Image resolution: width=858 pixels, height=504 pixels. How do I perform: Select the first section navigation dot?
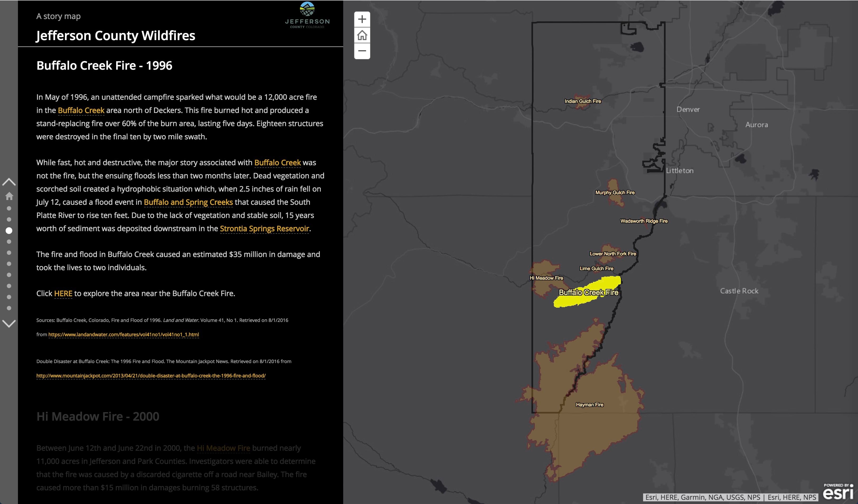(9, 208)
